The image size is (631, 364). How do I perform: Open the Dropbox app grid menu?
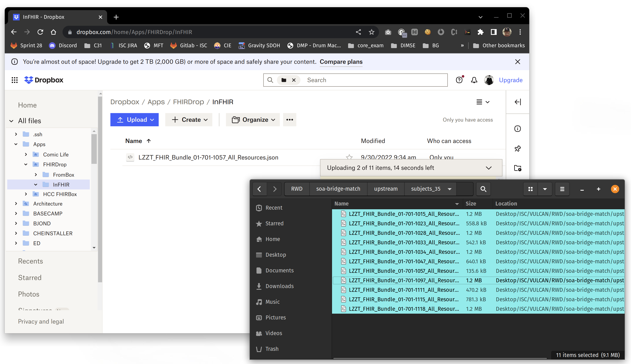pos(14,80)
